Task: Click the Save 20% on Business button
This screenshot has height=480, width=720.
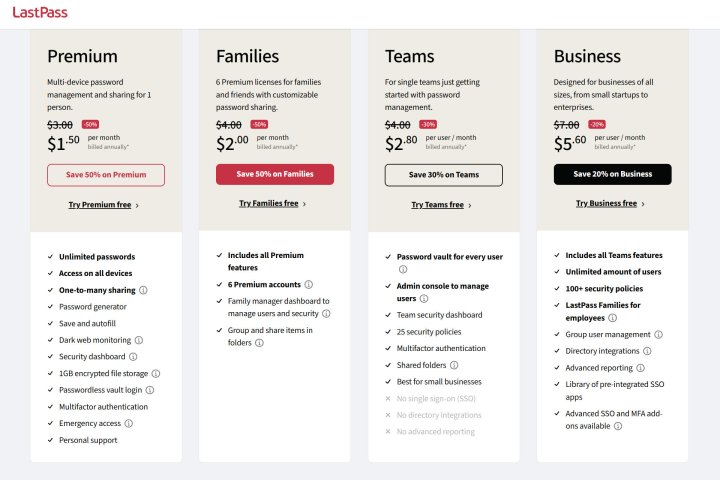Action: coord(612,174)
